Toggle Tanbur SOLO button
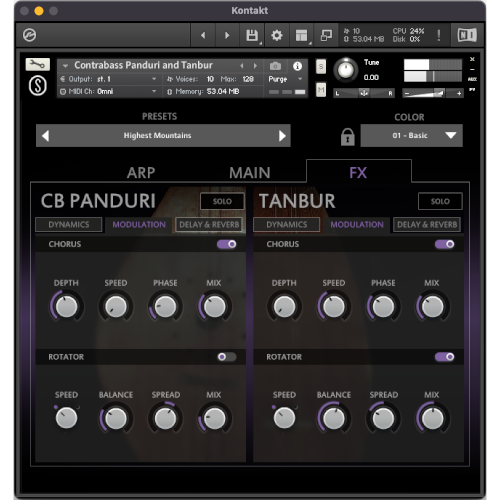Viewport: 500px width, 500px height. tap(440, 201)
